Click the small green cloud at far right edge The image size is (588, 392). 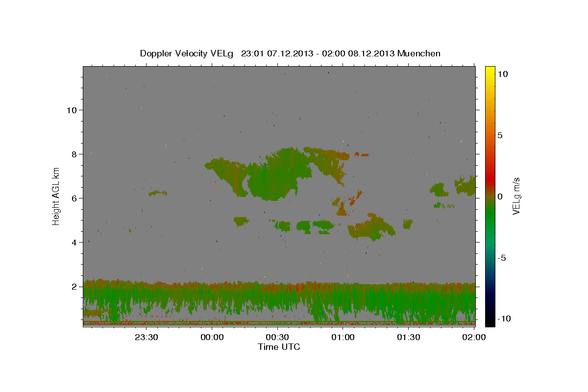tap(465, 185)
